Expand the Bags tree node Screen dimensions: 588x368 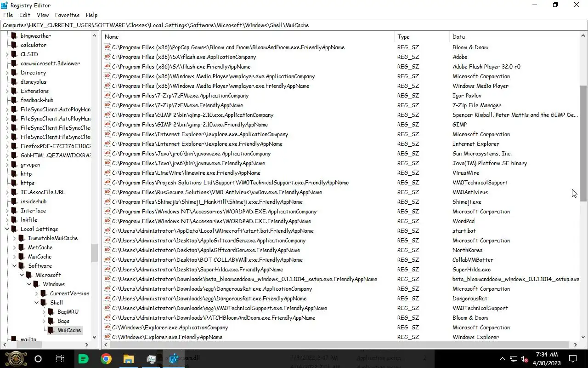point(44,321)
